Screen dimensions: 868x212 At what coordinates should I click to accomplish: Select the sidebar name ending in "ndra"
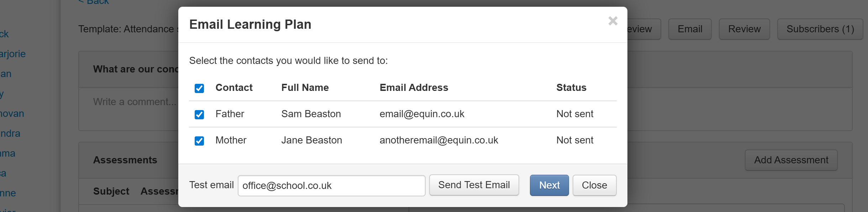10,134
